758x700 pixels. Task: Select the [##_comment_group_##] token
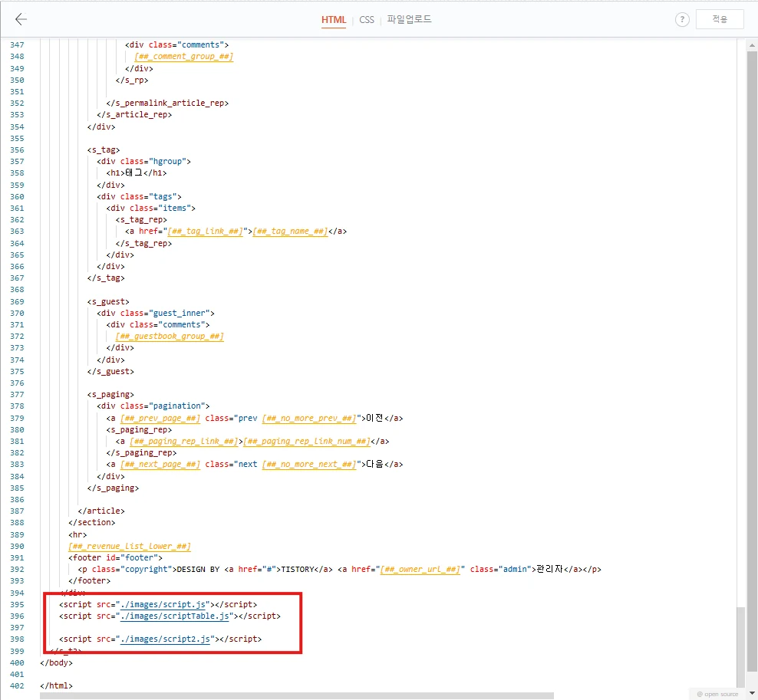[x=183, y=57]
